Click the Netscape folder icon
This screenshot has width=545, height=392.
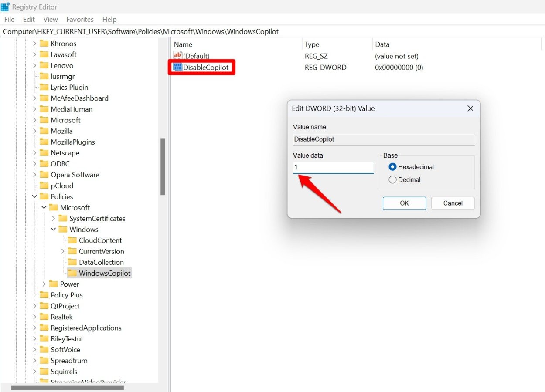pos(44,153)
